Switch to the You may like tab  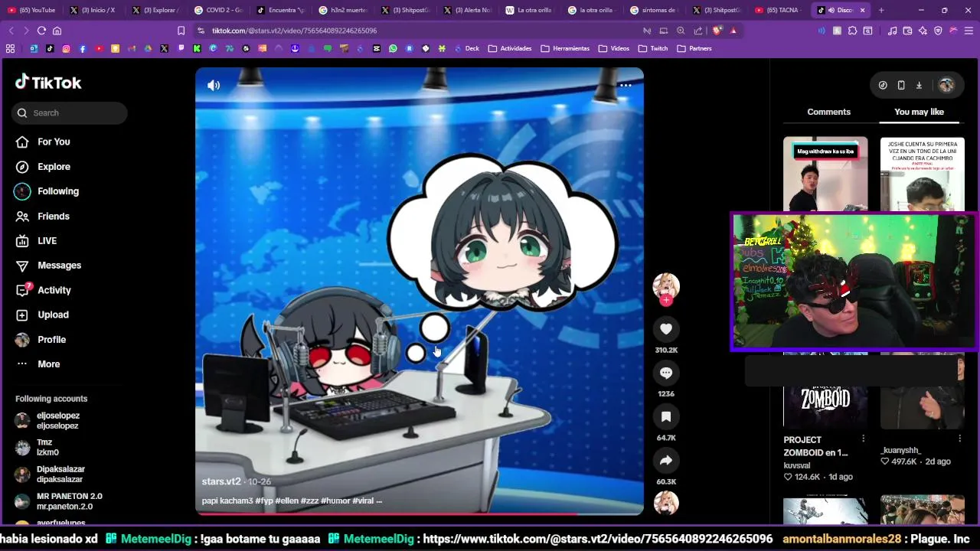pyautogui.click(x=919, y=112)
